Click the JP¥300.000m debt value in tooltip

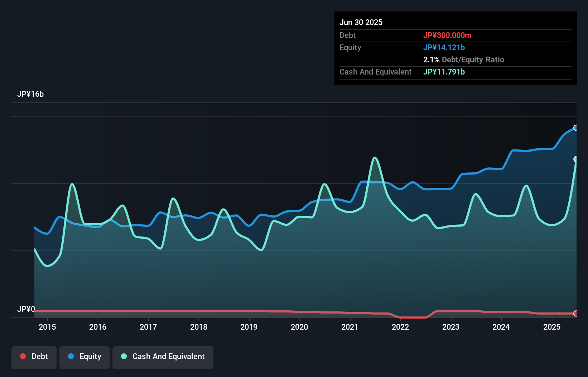[447, 35]
